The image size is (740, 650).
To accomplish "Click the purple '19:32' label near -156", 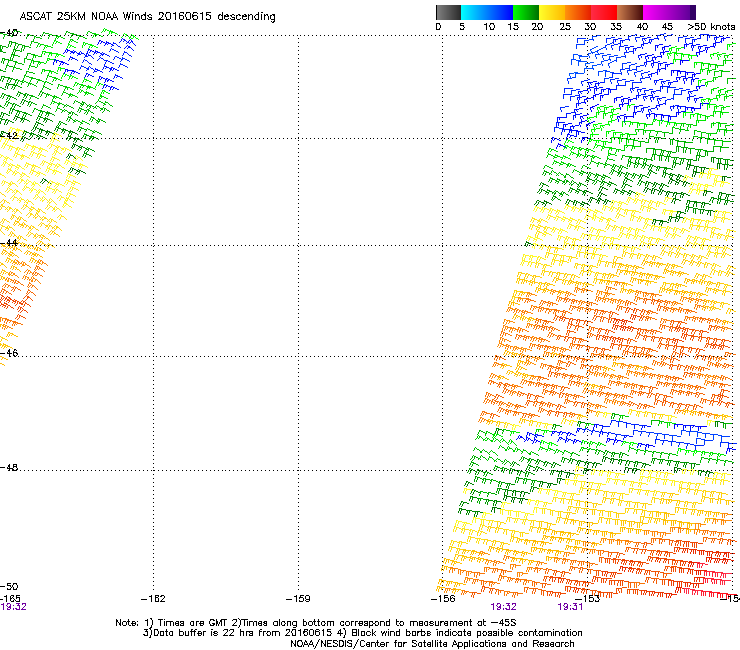I will (504, 607).
